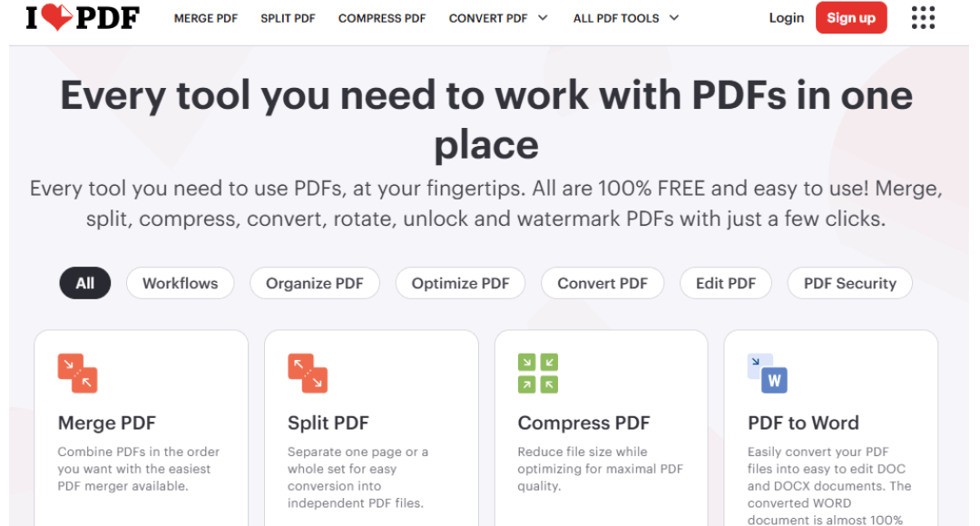980x526 pixels.
Task: Switch on the PDF Security filter
Action: tap(849, 283)
